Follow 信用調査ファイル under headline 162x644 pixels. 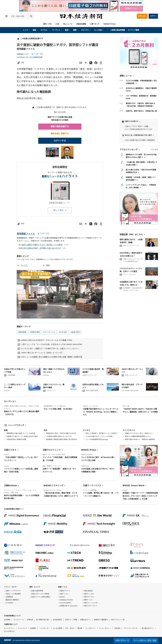(37, 54)
